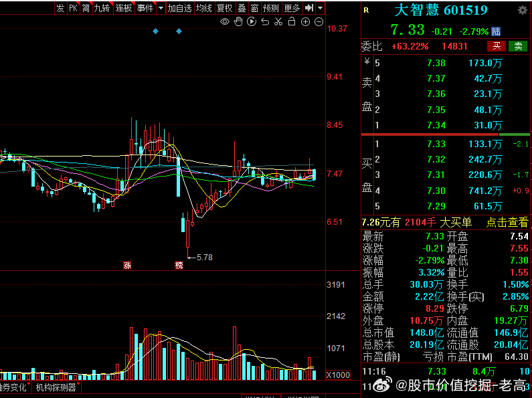Toggle the 九转 indicator
532x398 pixels.
tap(102, 8)
